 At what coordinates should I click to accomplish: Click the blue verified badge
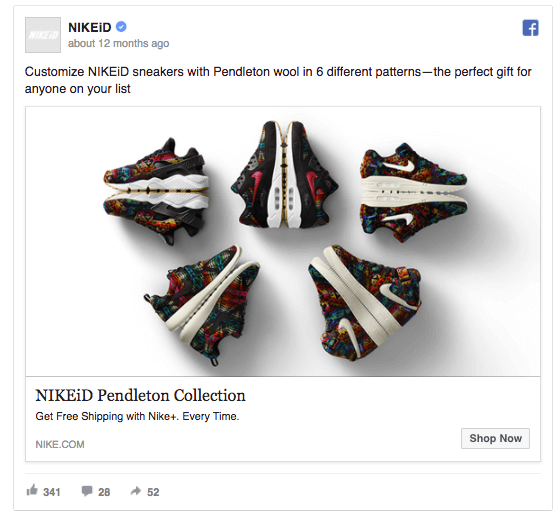pos(121,27)
